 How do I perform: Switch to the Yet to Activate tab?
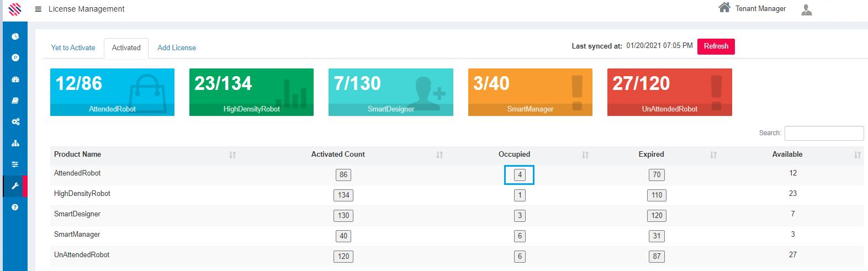73,48
